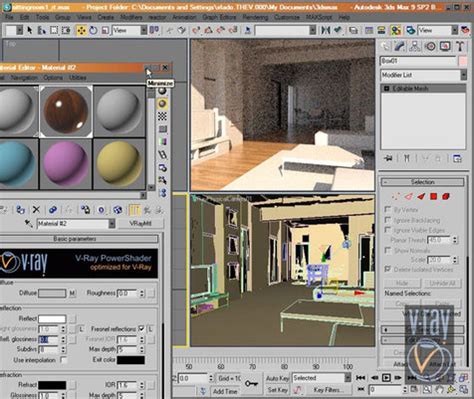474x399 pixels.
Task: Open the black Exit color swatch
Action: coord(131,360)
